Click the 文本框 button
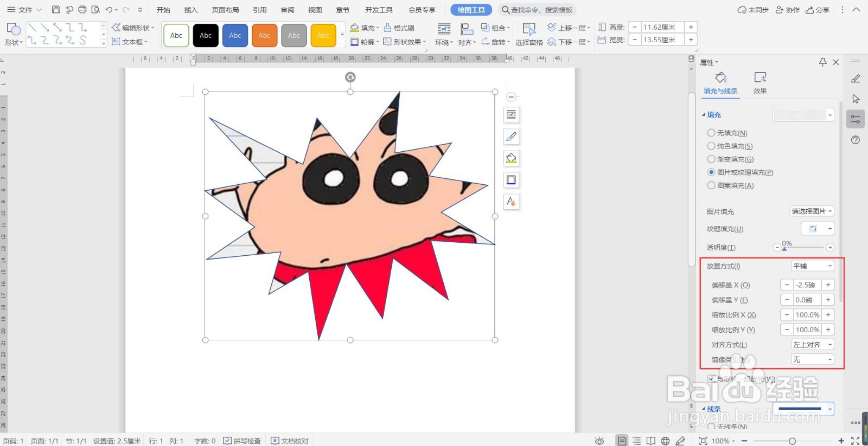 (x=130, y=42)
